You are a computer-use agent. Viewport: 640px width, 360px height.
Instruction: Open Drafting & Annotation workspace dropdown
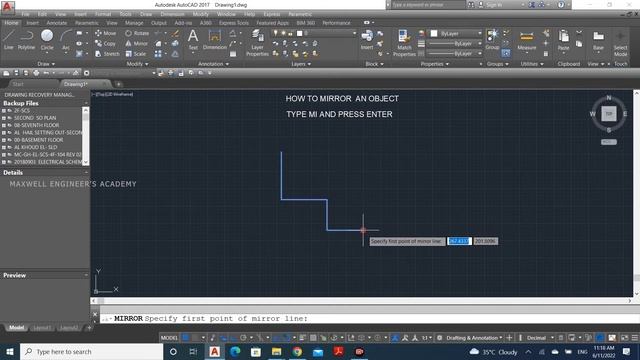tap(474, 338)
